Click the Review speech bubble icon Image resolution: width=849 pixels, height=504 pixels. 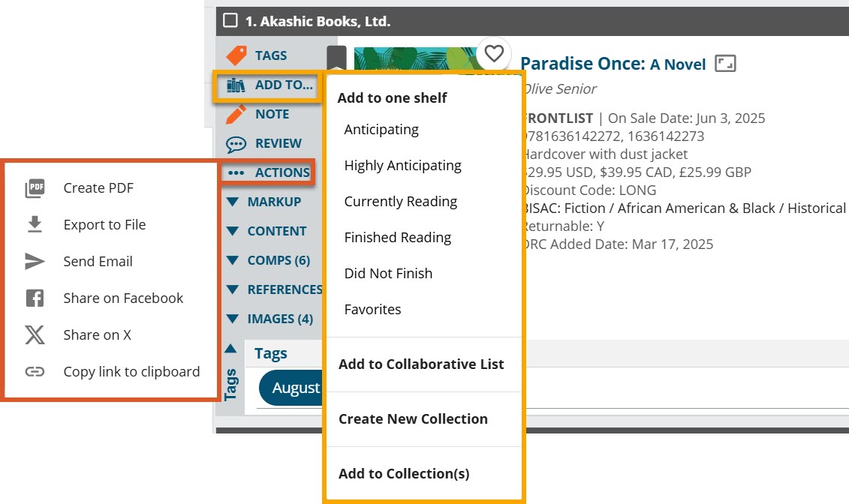[236, 144]
